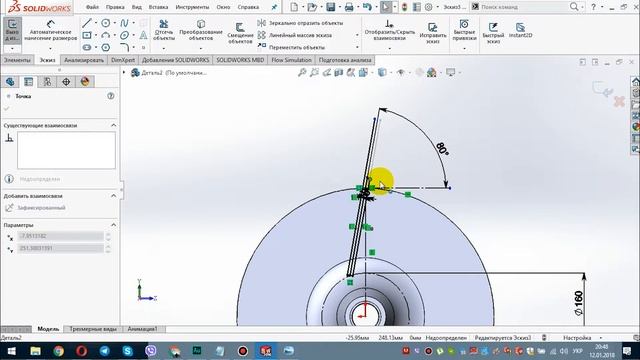Screen dimensions: 640x360
Task: Select the Straight Slot tool
Action: point(87,47)
